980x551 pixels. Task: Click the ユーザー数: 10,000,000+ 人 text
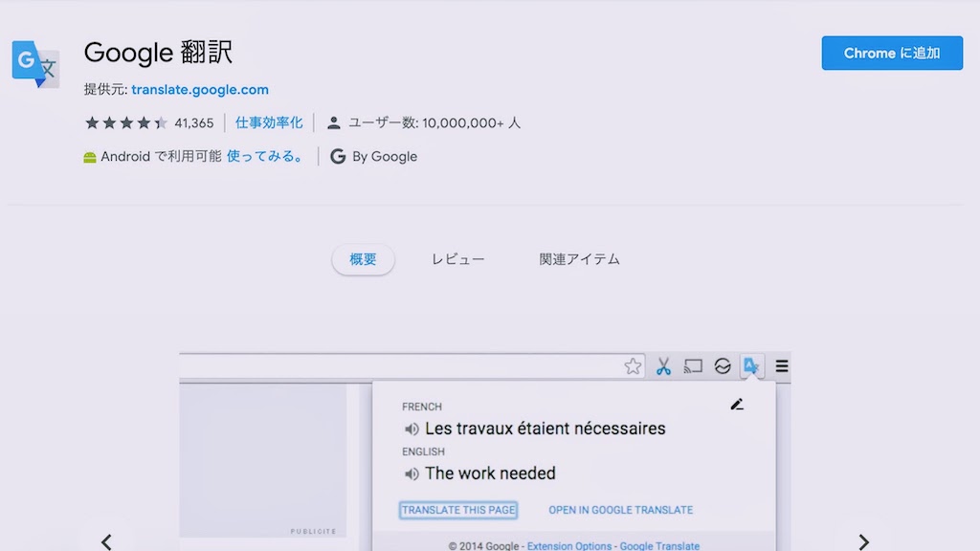point(434,123)
